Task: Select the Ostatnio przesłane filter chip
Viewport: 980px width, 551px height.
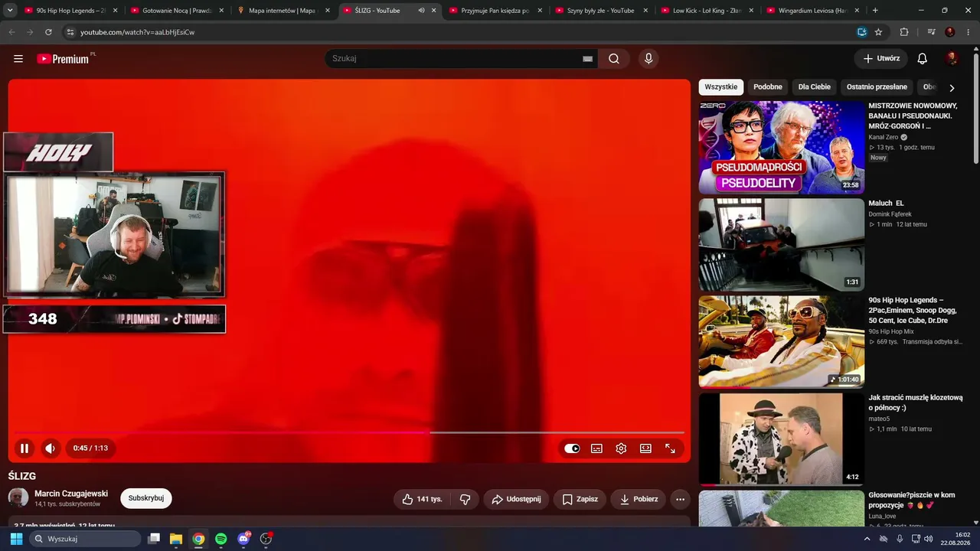Action: tap(877, 87)
